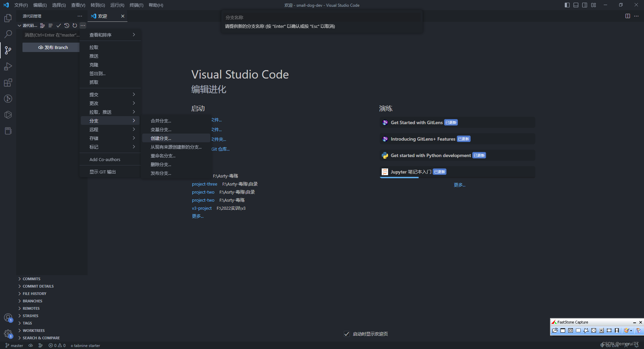This screenshot has height=349, width=644.
Task: Open the Run and Debug view
Action: pos(8,66)
